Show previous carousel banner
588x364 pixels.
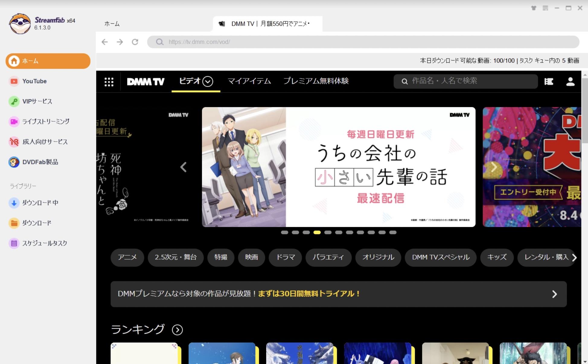coord(184,167)
